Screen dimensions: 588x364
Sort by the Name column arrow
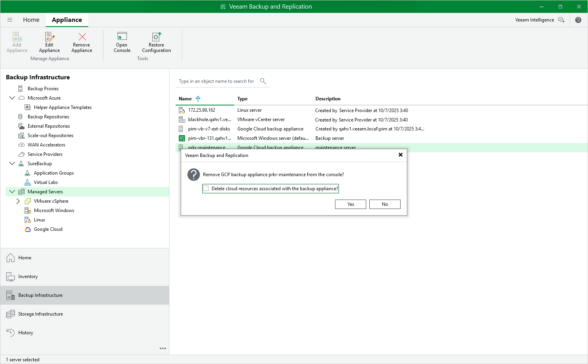[x=198, y=99]
